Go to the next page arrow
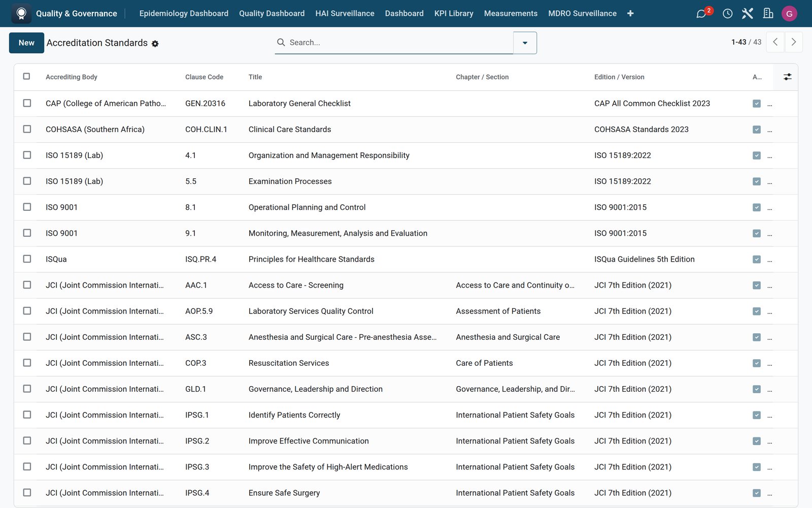Screen dimensions: 812x508 pyautogui.click(x=793, y=42)
